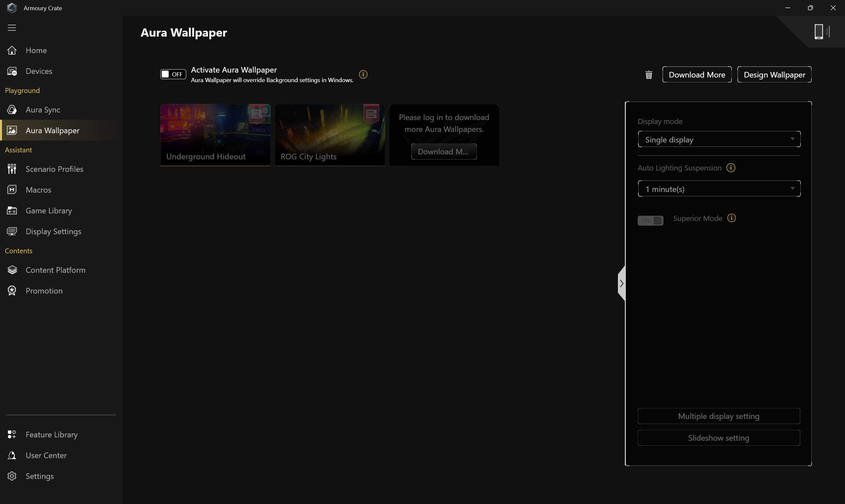This screenshot has width=845, height=504.
Task: Open the Promotion page
Action: click(61, 291)
